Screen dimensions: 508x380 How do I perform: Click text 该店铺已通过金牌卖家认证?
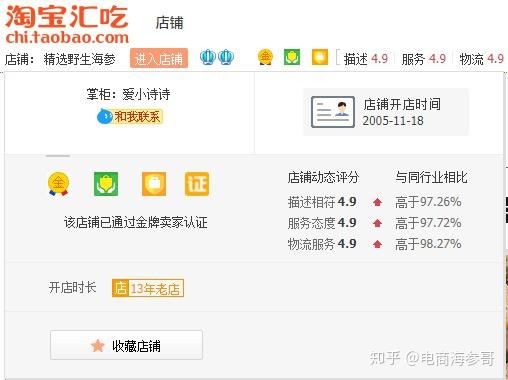pos(136,222)
